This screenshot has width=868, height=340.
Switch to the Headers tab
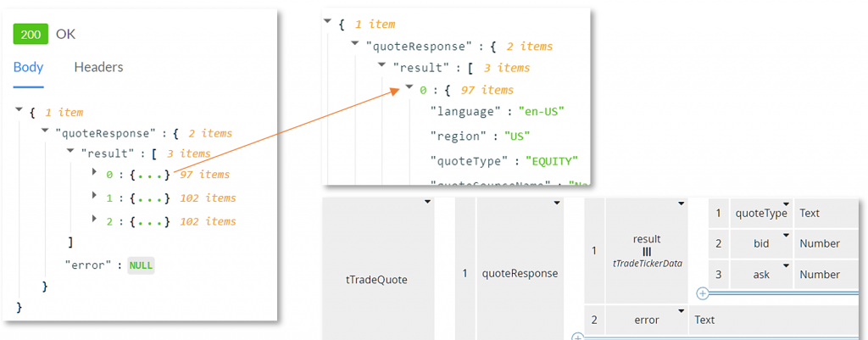click(x=98, y=67)
